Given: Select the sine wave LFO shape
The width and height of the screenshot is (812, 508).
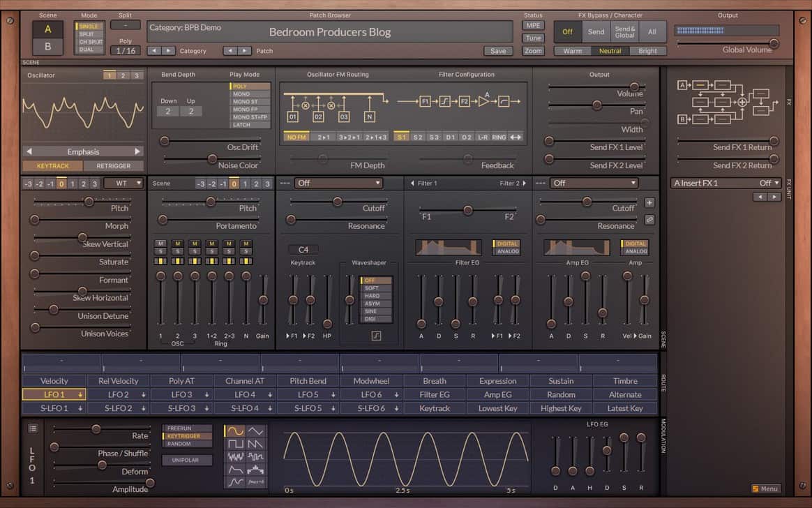Looking at the screenshot, I should (236, 431).
